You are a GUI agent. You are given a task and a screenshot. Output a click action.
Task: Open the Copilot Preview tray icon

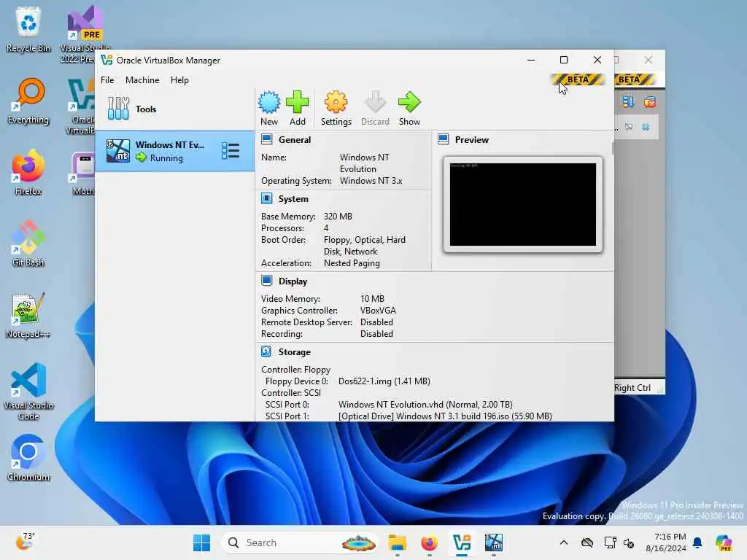(724, 542)
